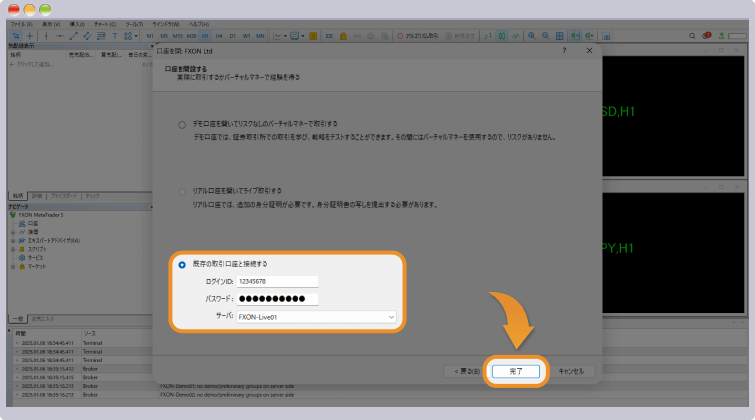Switch chart to H4 timeframe
The image size is (755, 420).
click(x=219, y=36)
